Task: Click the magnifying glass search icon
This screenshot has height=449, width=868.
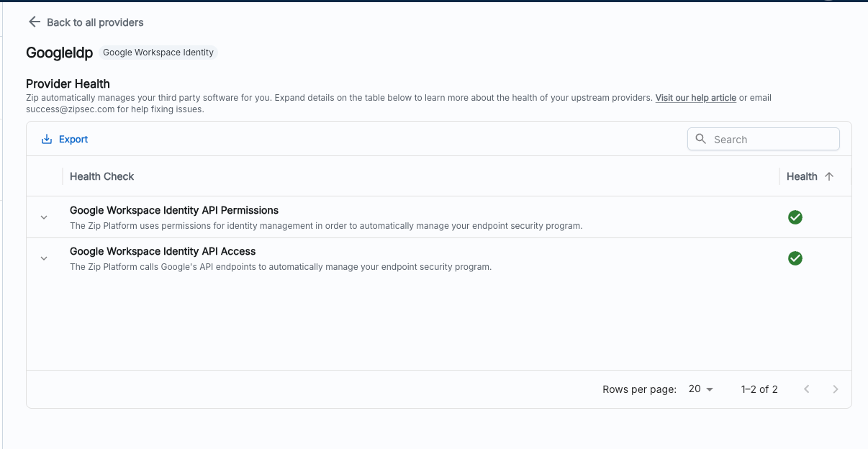Action: [x=701, y=139]
